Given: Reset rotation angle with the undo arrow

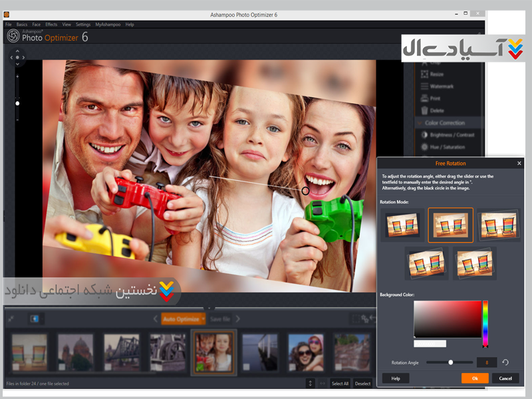Looking at the screenshot, I should pyautogui.click(x=506, y=362).
